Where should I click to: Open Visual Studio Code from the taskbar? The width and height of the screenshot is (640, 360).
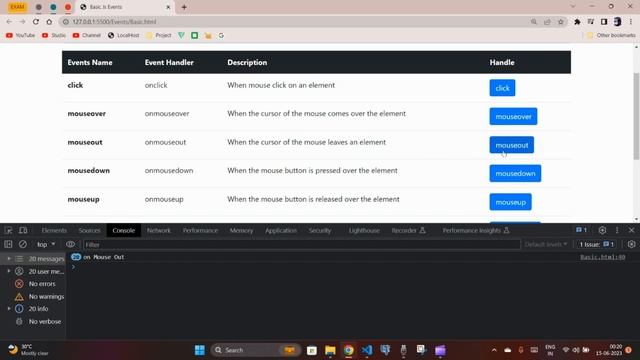click(367, 350)
